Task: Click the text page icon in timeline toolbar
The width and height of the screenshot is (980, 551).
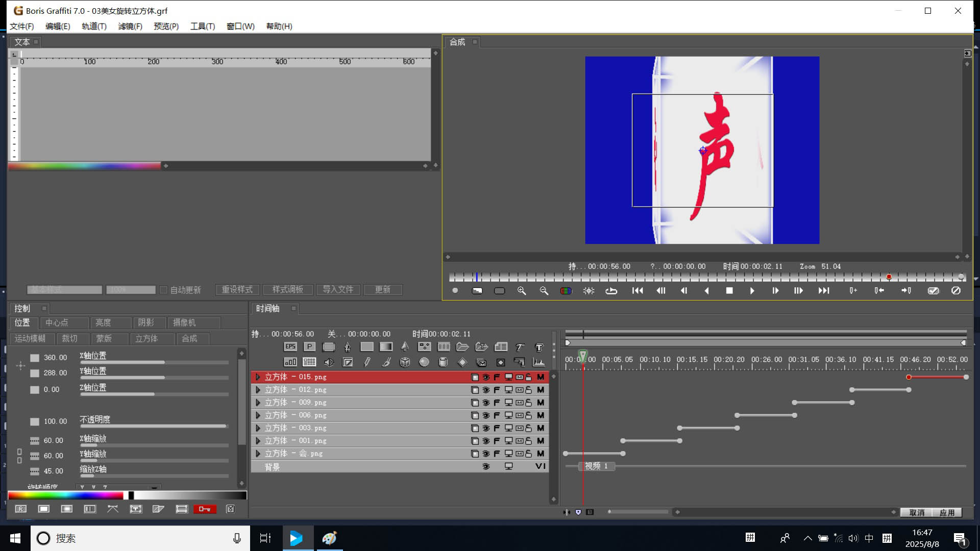Action: (501, 347)
